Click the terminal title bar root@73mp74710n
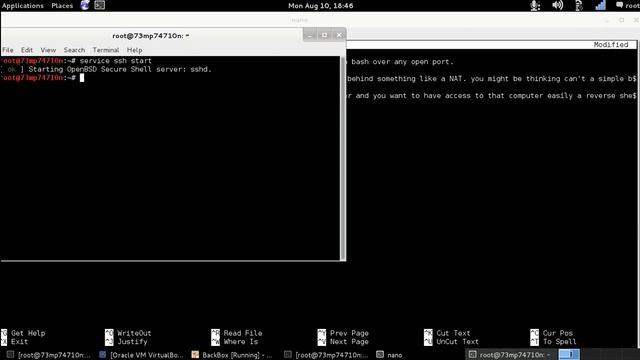640x360 pixels. click(x=151, y=36)
